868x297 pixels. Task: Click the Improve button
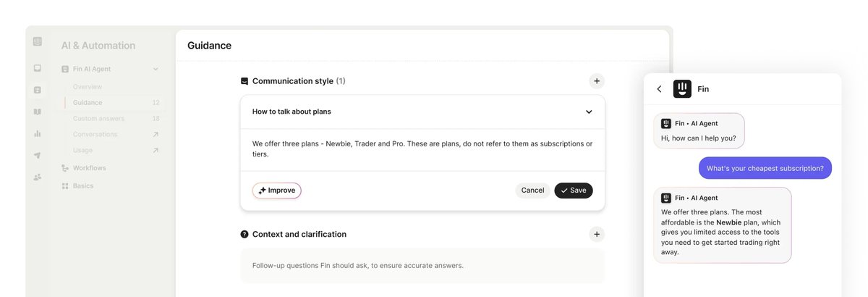point(277,191)
